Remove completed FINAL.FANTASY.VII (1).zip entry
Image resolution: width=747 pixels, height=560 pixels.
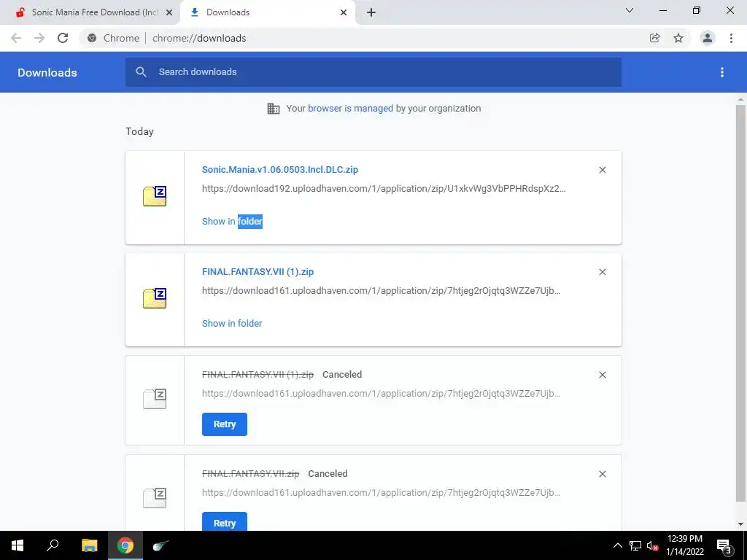[x=602, y=272]
